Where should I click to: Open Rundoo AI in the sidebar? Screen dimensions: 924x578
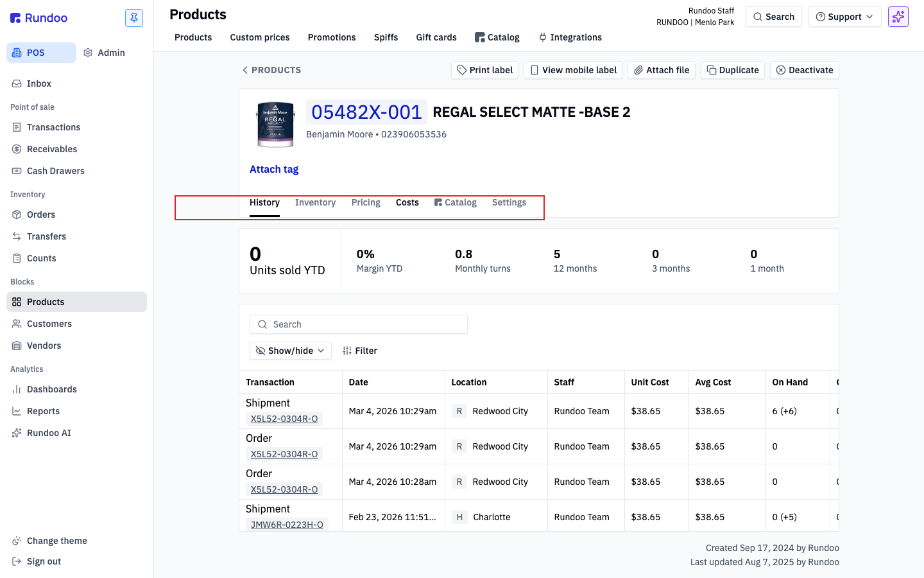(76, 433)
